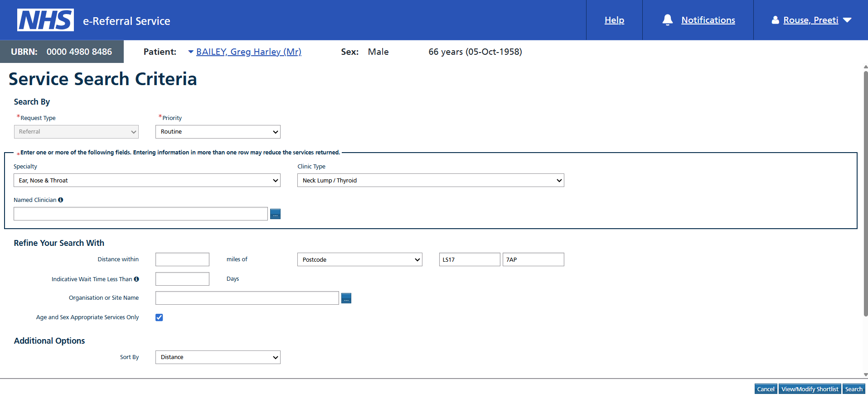Open the Postcode location type dropdown
This screenshot has width=868, height=398.
pos(360,259)
